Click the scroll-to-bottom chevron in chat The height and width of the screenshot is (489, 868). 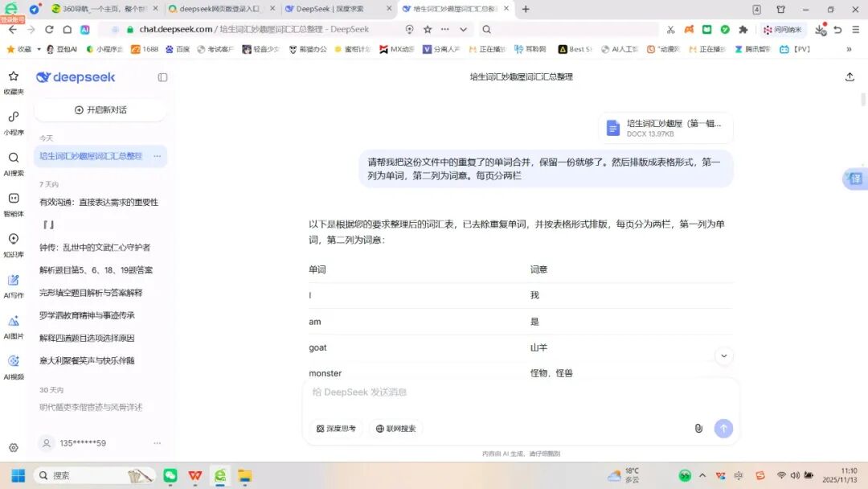click(x=723, y=355)
